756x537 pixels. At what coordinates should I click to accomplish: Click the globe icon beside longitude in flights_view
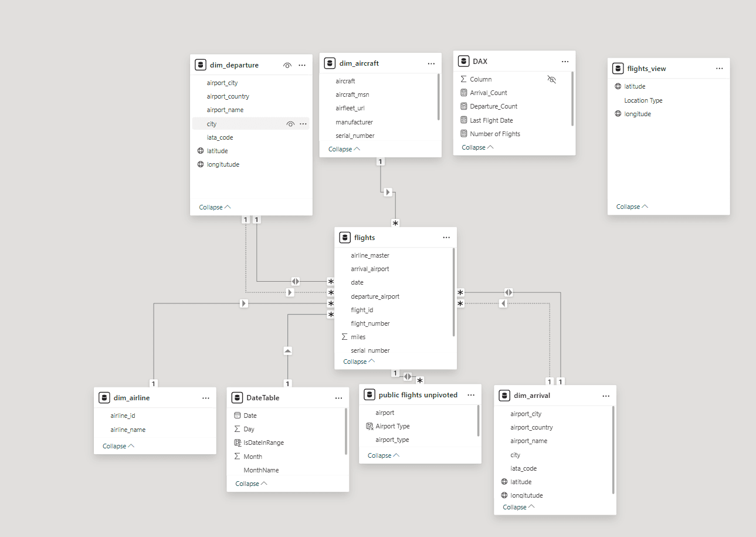(x=618, y=113)
